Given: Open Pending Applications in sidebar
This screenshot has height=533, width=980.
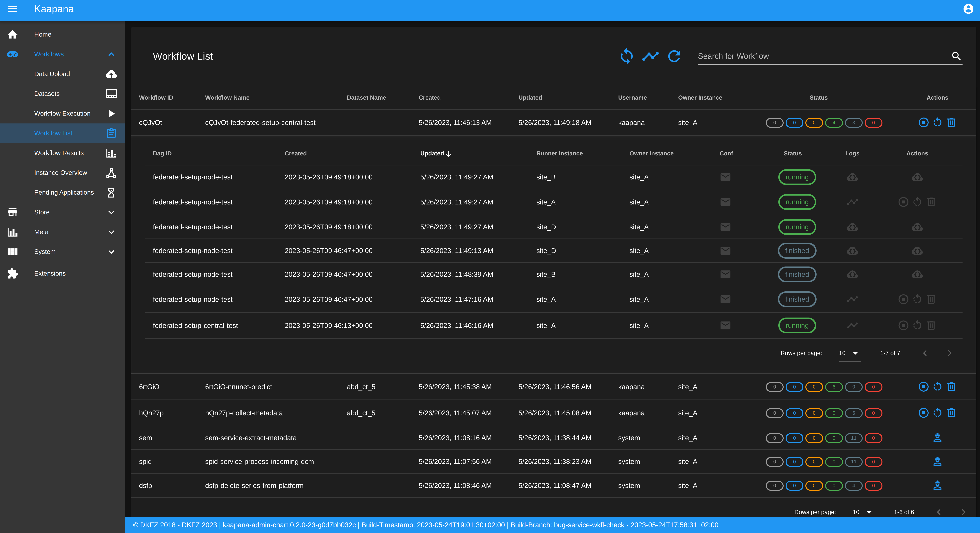Looking at the screenshot, I should click(x=62, y=193).
